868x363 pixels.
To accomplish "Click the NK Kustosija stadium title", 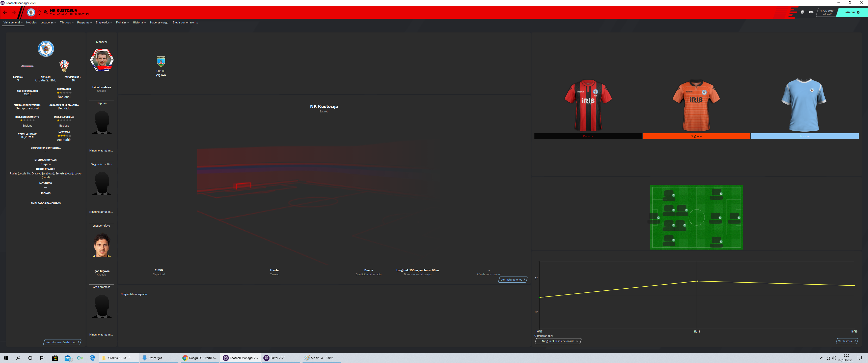I will pos(324,106).
